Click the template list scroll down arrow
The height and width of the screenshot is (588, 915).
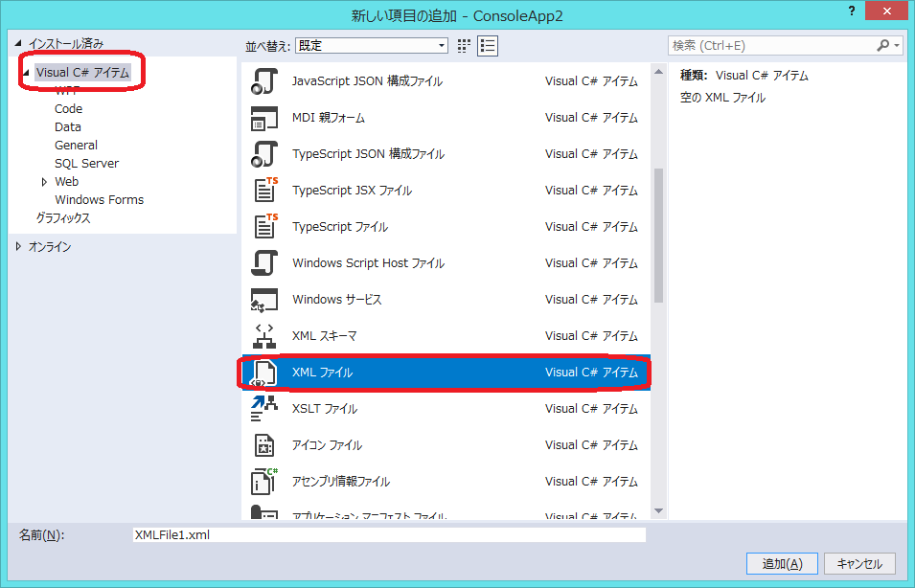(x=659, y=511)
